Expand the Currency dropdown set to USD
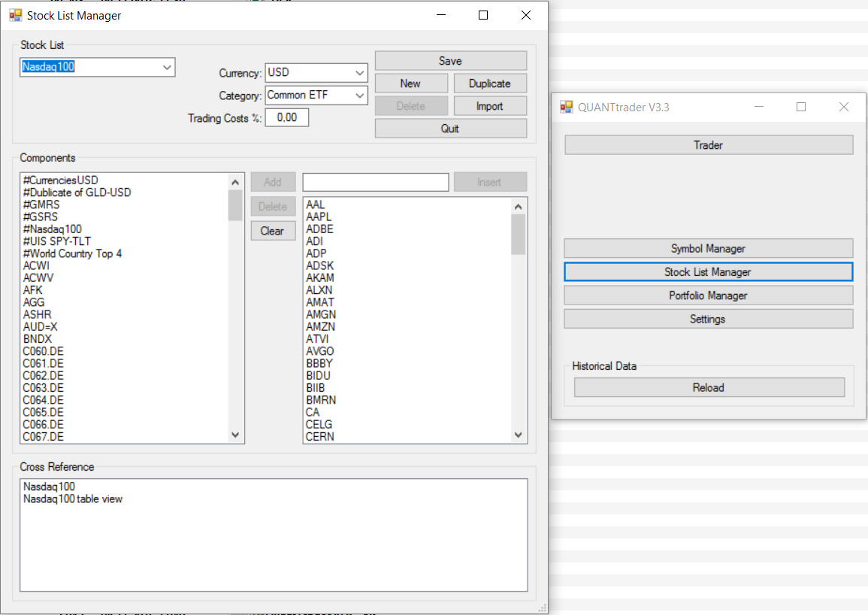Screen dimensions: 868x615 [x=359, y=73]
